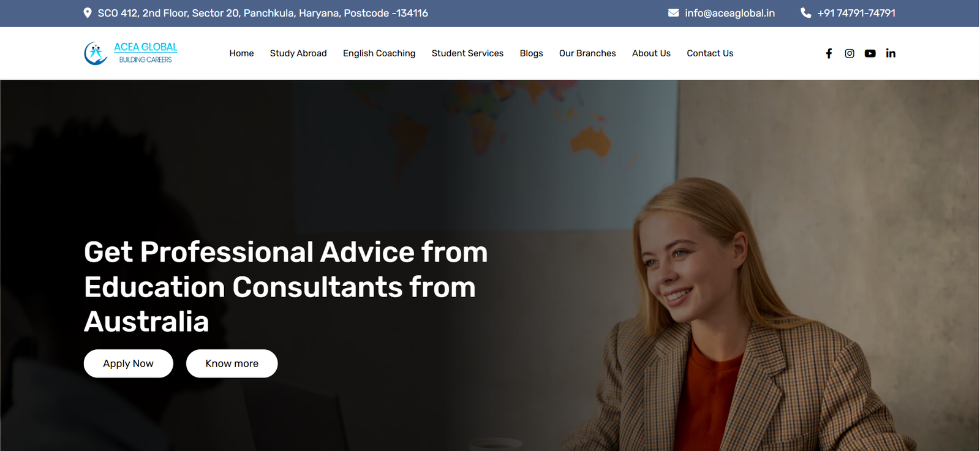Open the LinkedIn social icon
Image resolution: width=980 pixels, height=451 pixels.
pyautogui.click(x=891, y=53)
